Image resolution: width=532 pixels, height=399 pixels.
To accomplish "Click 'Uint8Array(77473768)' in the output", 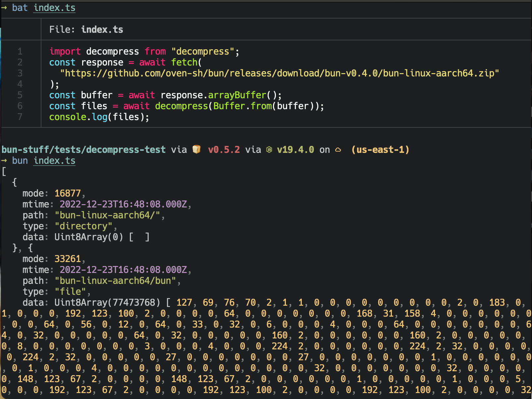I will tap(107, 302).
